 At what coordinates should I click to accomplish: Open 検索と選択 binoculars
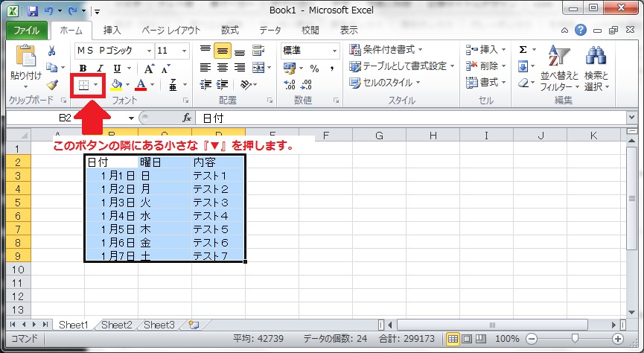point(596,68)
